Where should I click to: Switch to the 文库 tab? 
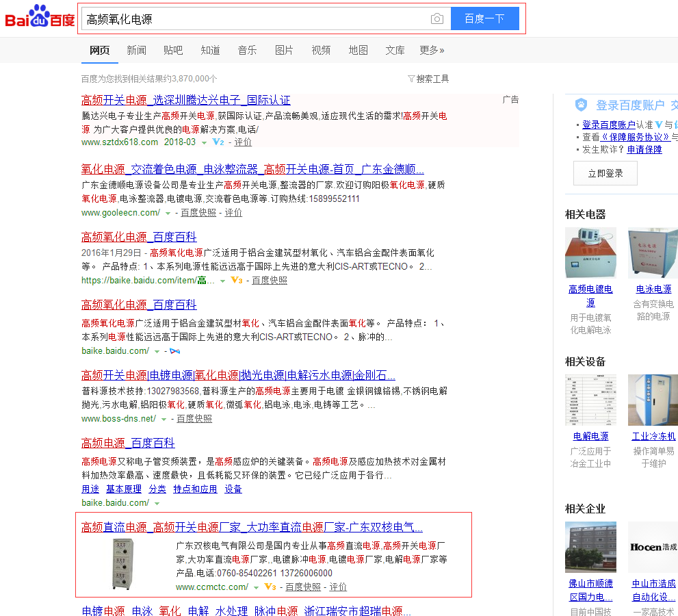coord(395,50)
